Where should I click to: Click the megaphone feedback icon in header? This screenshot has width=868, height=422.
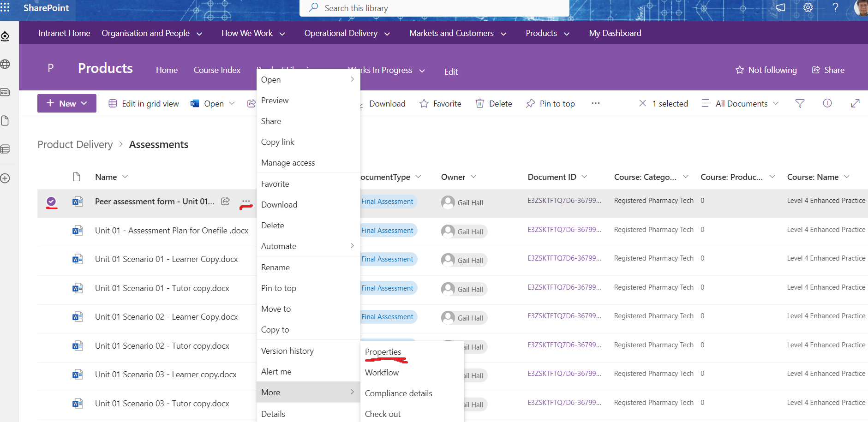(780, 8)
